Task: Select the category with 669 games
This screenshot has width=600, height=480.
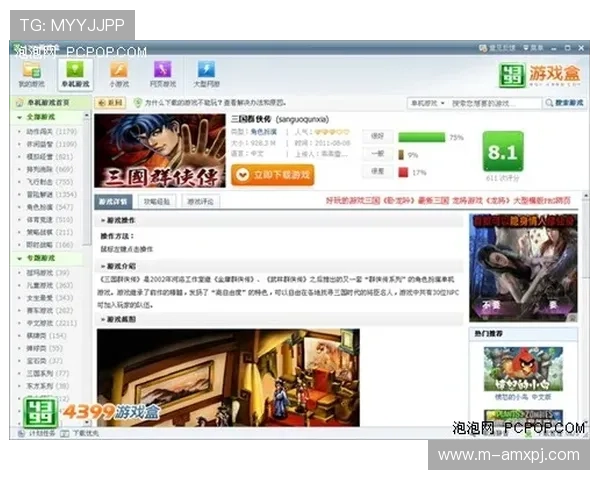Action: coord(49,170)
